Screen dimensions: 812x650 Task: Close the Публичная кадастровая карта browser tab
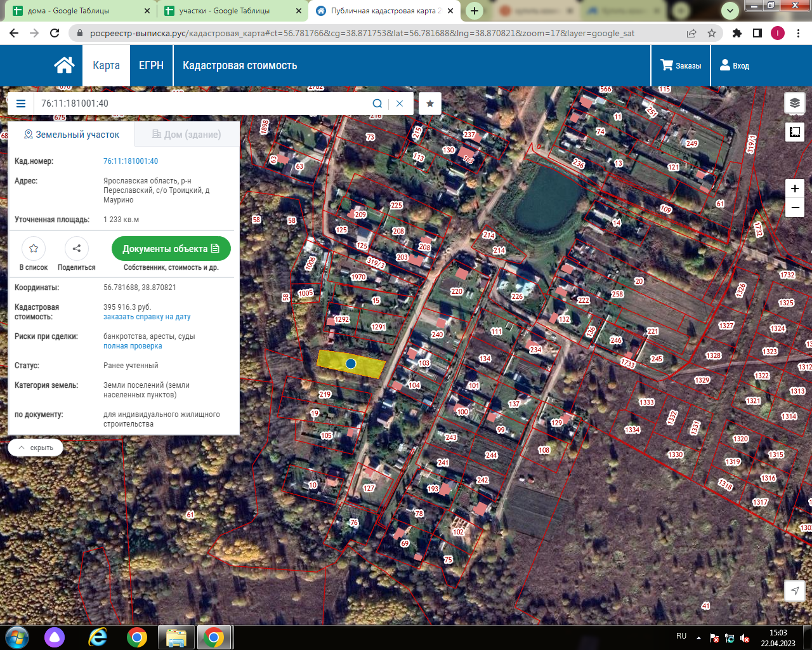(x=450, y=11)
